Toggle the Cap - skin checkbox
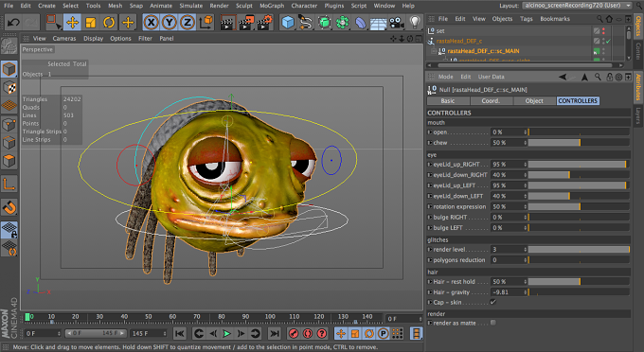Image resolution: width=644 pixels, height=352 pixels. coord(492,303)
